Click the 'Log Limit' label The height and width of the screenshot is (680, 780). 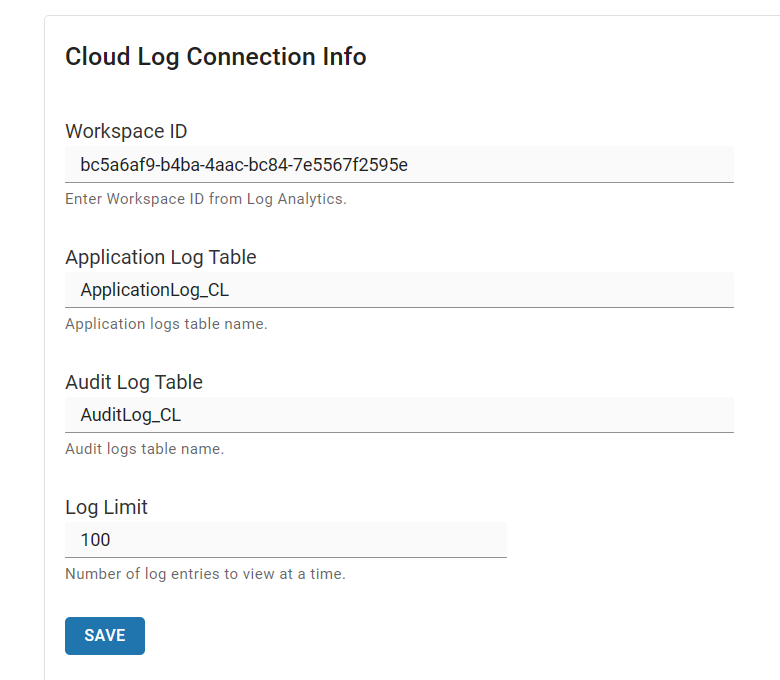pyautogui.click(x=106, y=507)
